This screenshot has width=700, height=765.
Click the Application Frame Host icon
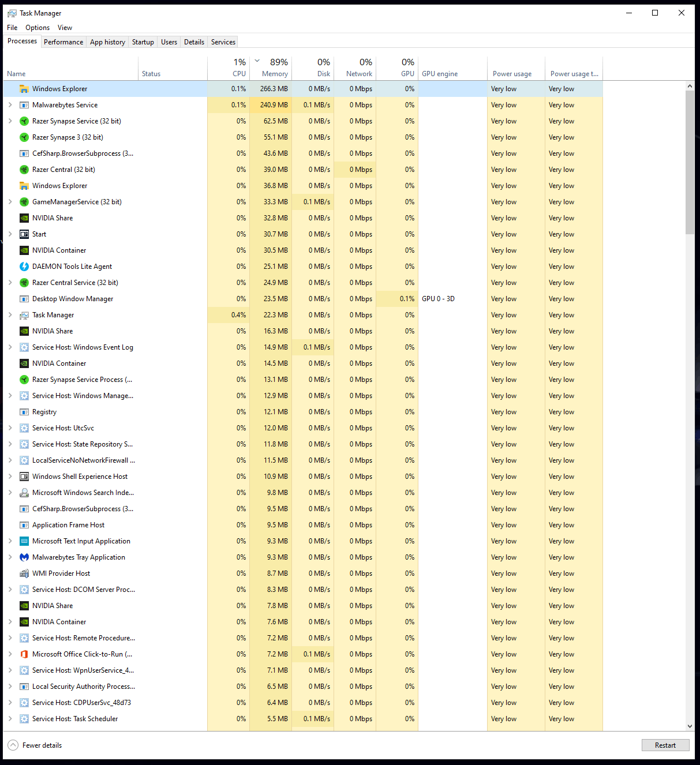(x=24, y=525)
